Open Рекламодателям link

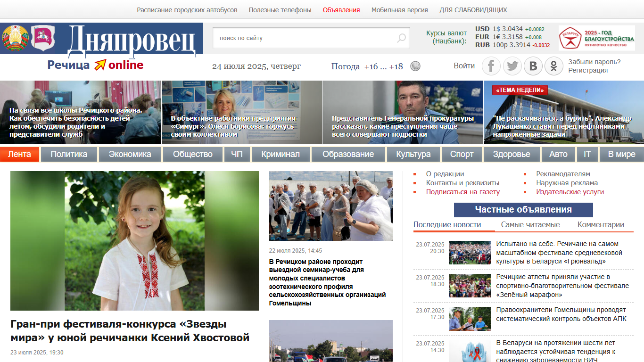(563, 174)
